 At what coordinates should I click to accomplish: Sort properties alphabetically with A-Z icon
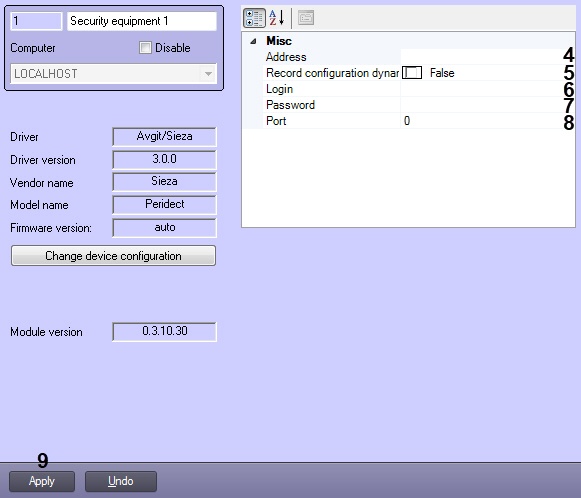pyautogui.click(x=276, y=18)
